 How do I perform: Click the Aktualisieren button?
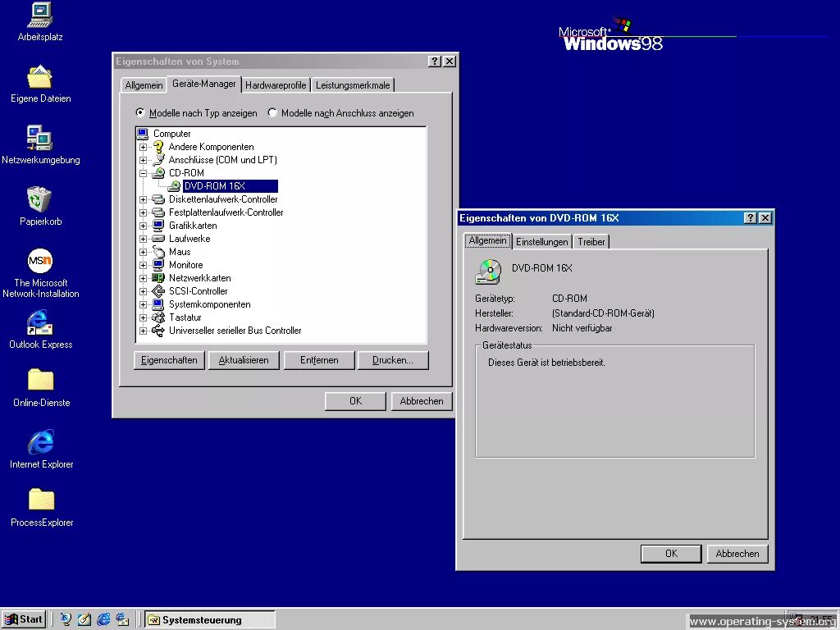tap(244, 360)
